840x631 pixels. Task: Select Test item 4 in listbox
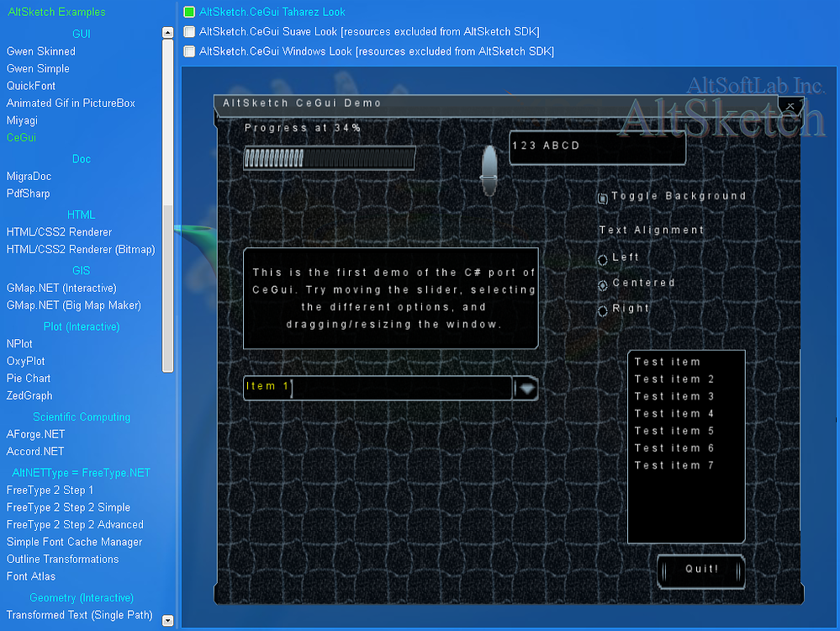[674, 414]
